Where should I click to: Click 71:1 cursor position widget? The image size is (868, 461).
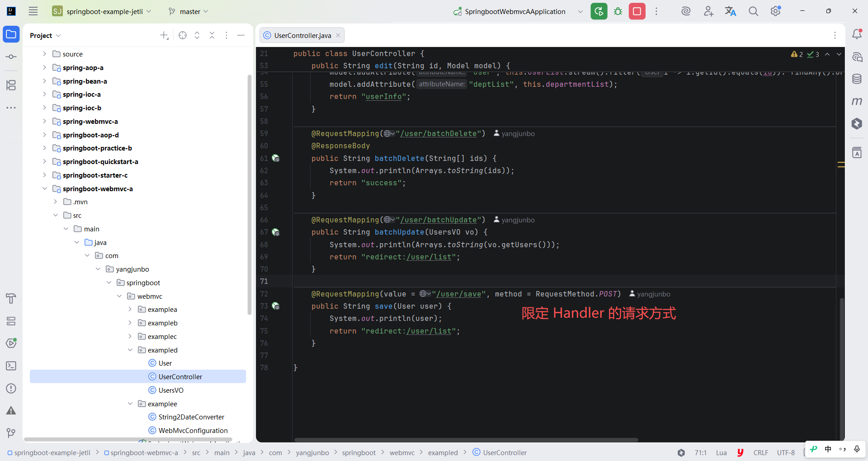[701, 452]
